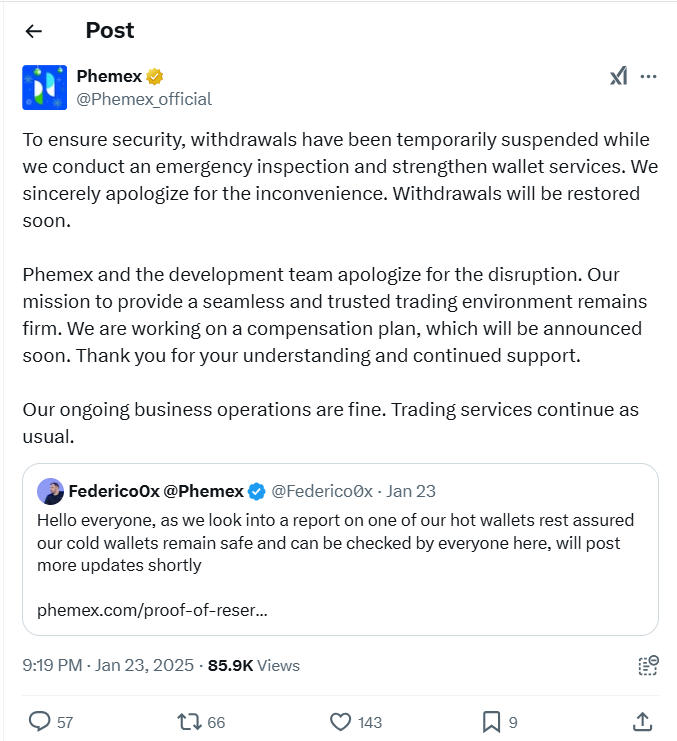Open the reader view icon beside views

pos(648,665)
